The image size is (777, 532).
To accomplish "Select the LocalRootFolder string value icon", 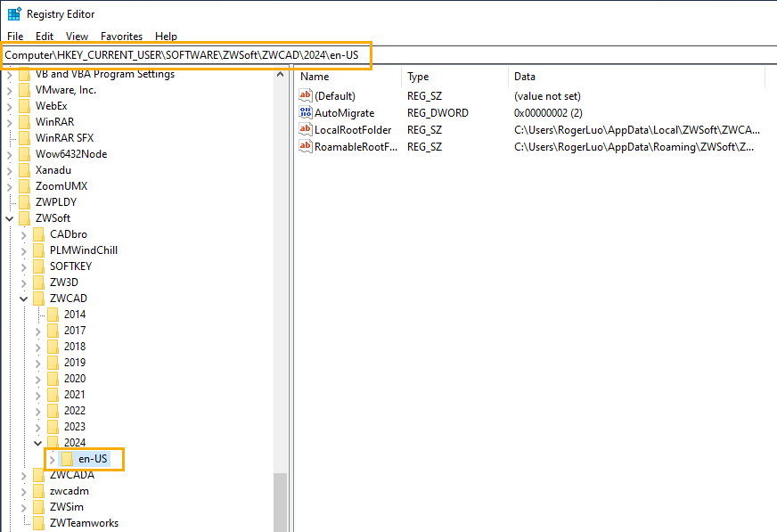I will coord(306,130).
